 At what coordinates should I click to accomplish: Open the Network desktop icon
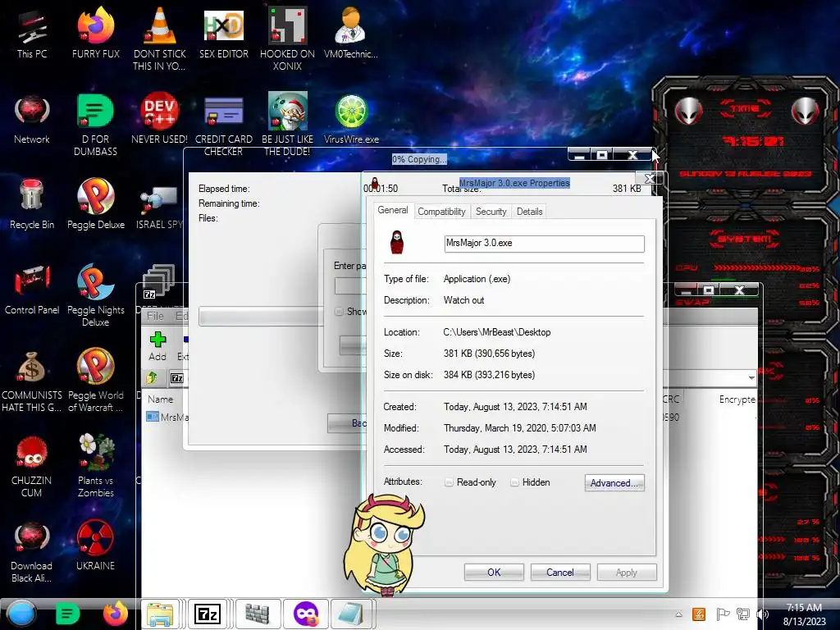tap(32, 120)
